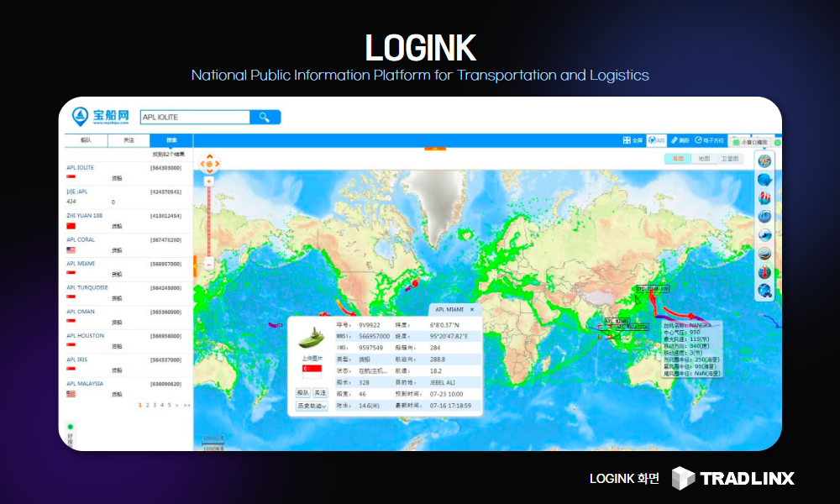The image size is (840, 504).
Task: Open the typhoon layer globe icon
Action: (764, 160)
